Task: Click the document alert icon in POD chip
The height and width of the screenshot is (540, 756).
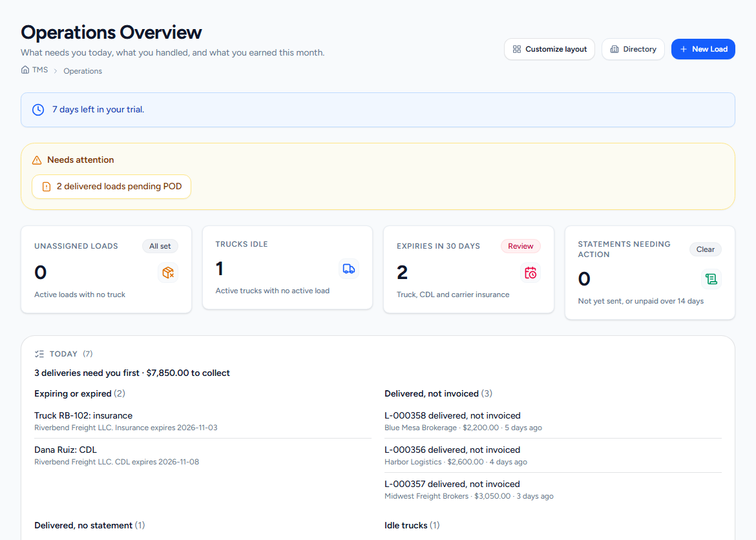Action: 47,187
